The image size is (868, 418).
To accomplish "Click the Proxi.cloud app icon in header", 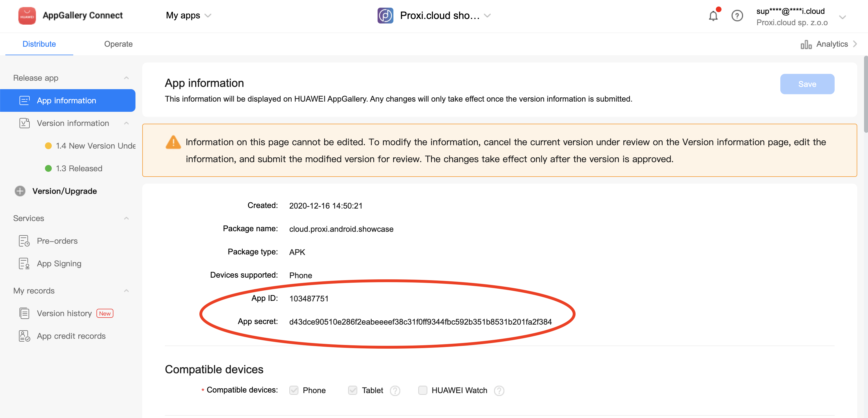I will tap(385, 16).
